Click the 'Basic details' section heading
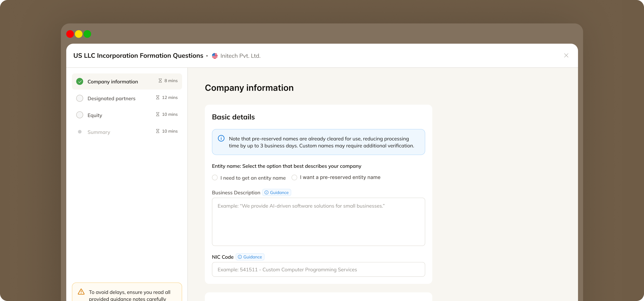This screenshot has height=301, width=644. (233, 117)
